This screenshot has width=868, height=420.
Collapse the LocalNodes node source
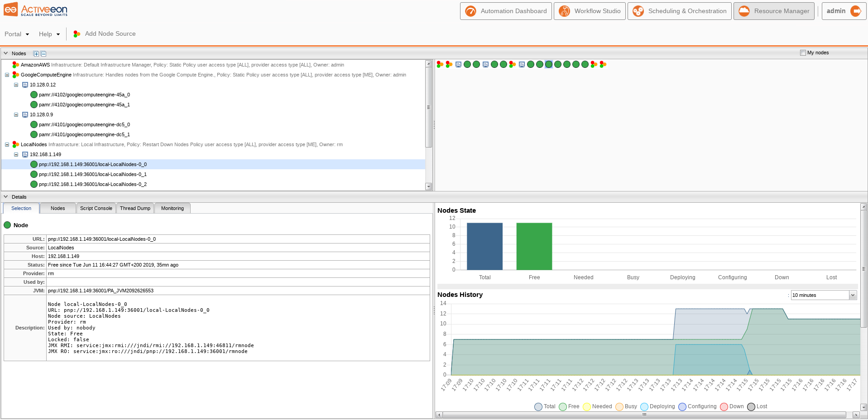click(x=7, y=144)
